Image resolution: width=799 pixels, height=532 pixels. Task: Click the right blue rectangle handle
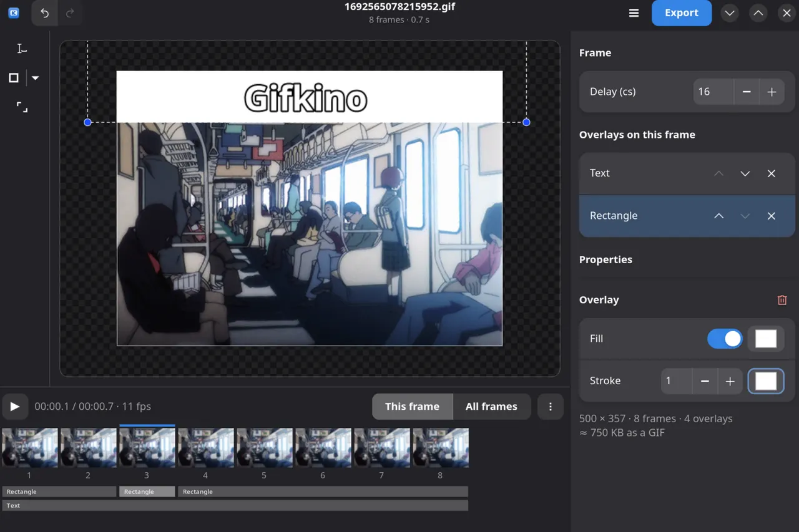(526, 122)
